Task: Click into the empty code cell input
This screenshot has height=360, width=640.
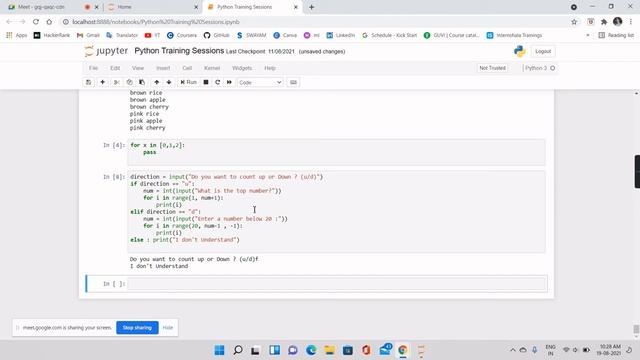Action: (x=336, y=284)
